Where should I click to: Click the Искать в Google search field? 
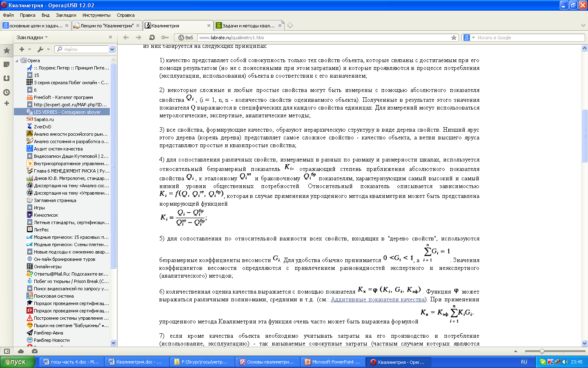pos(530,38)
